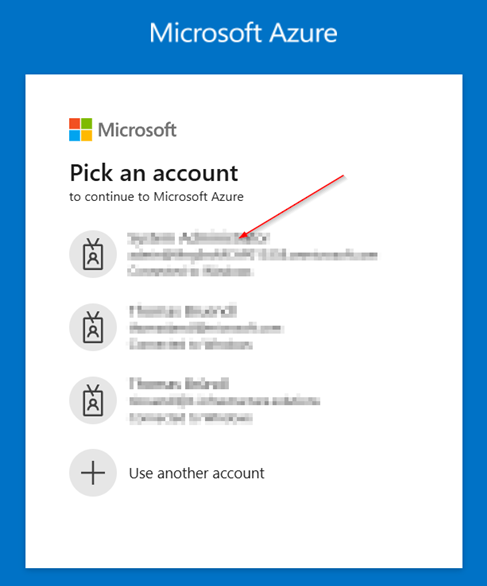The image size is (487, 586).
Task: Click the third account's badge icon
Action: 93,400
